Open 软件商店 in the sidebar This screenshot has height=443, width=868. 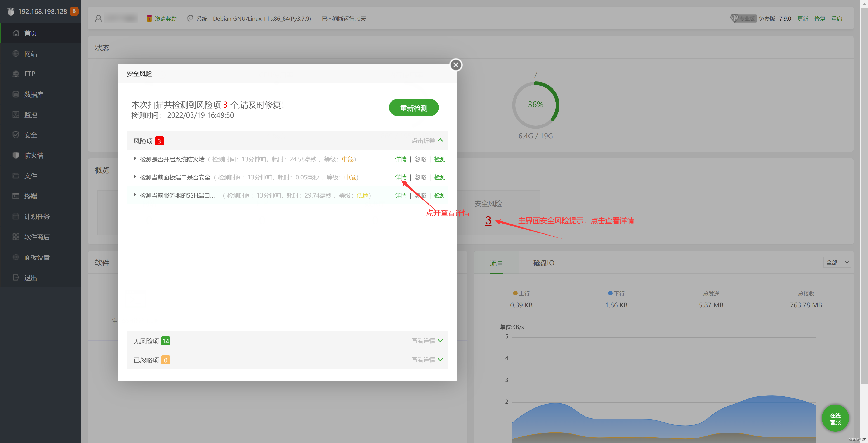tap(41, 236)
